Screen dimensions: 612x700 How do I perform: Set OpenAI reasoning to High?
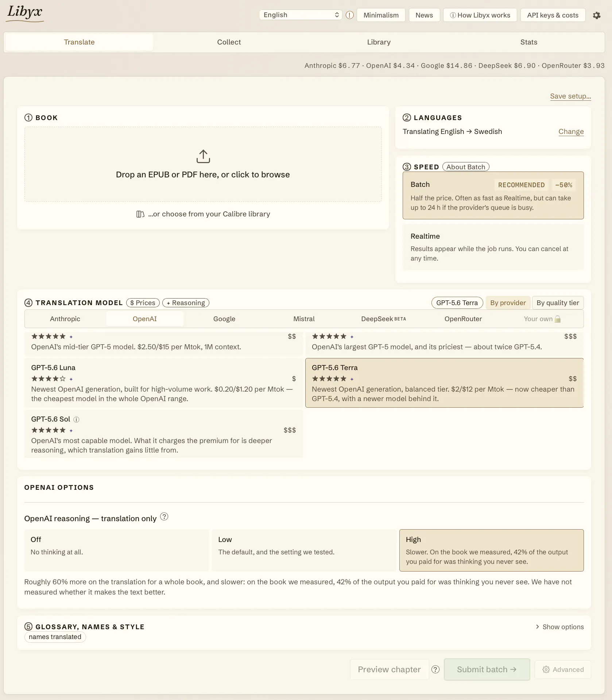pyautogui.click(x=491, y=550)
